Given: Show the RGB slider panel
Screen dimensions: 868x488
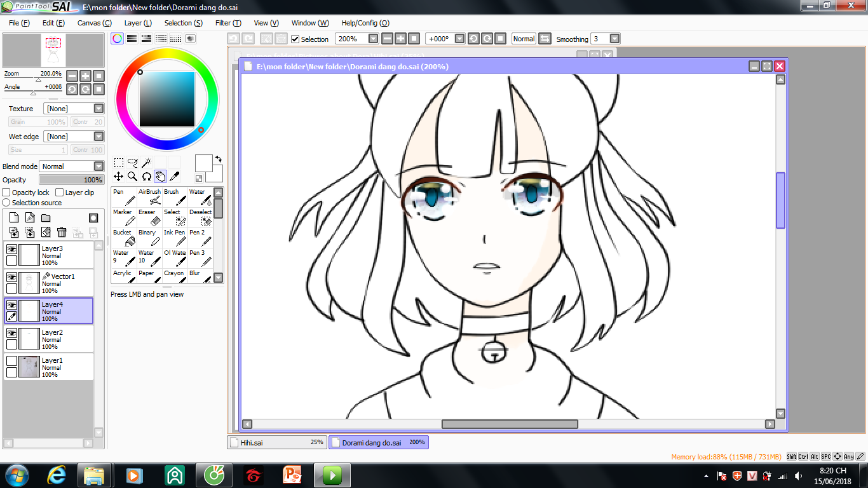Looking at the screenshot, I should pyautogui.click(x=132, y=39).
